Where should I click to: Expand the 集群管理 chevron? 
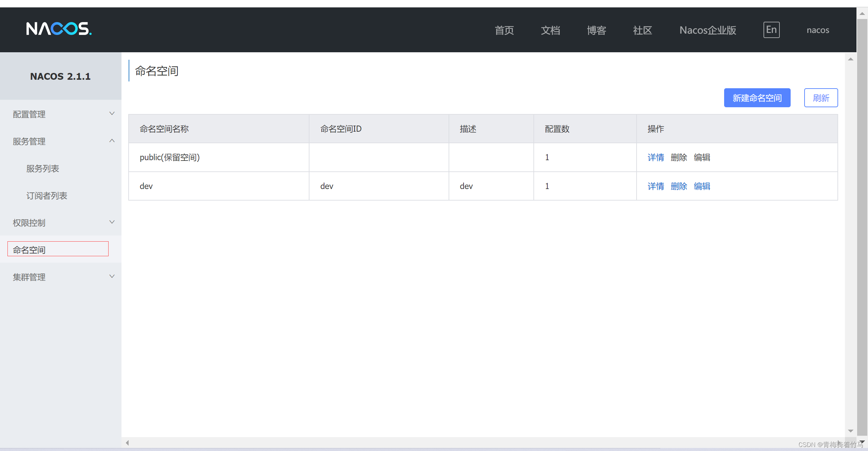click(x=112, y=277)
